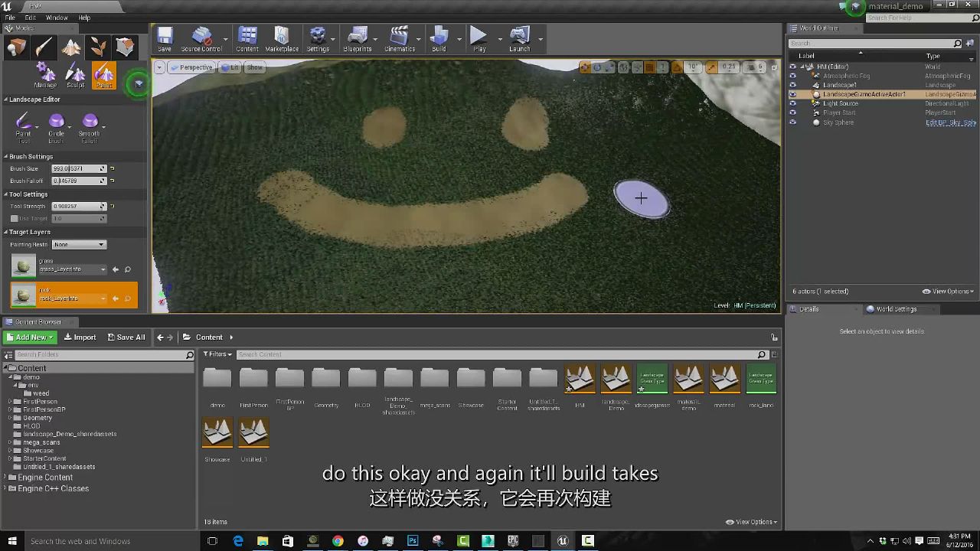The image size is (980, 551).
Task: Switch to Landscape Sculpt mode
Action: click(75, 75)
